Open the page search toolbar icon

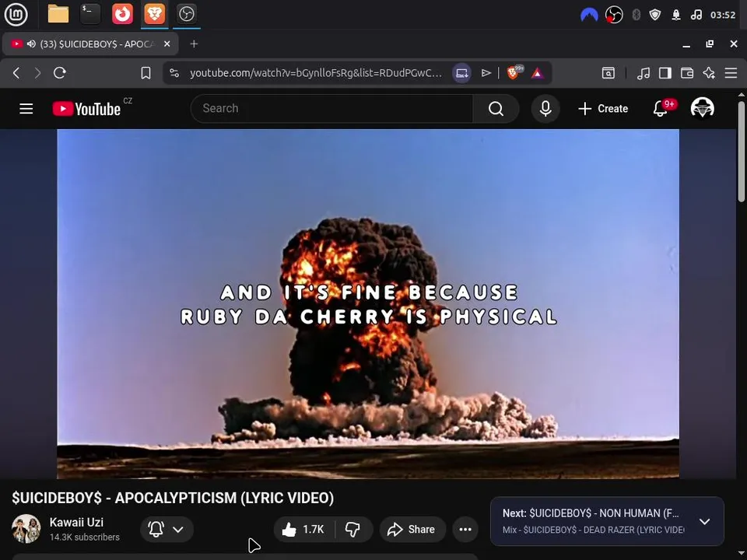click(x=608, y=73)
